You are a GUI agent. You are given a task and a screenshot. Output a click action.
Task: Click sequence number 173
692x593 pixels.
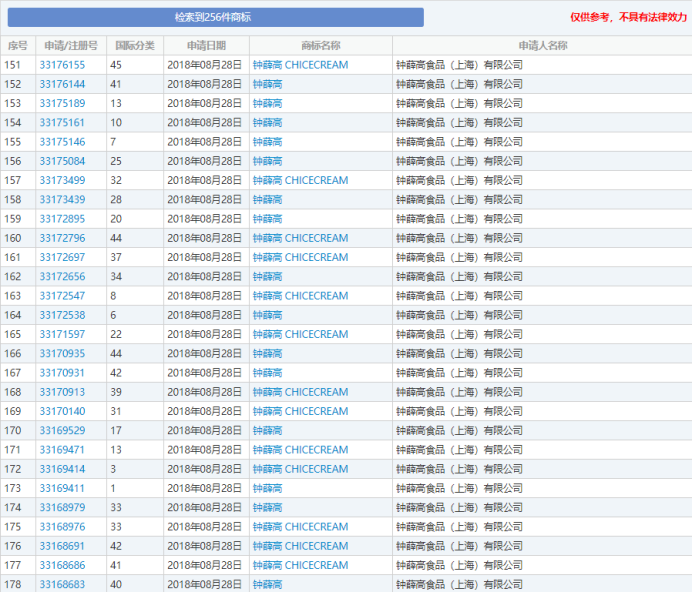click(x=13, y=488)
